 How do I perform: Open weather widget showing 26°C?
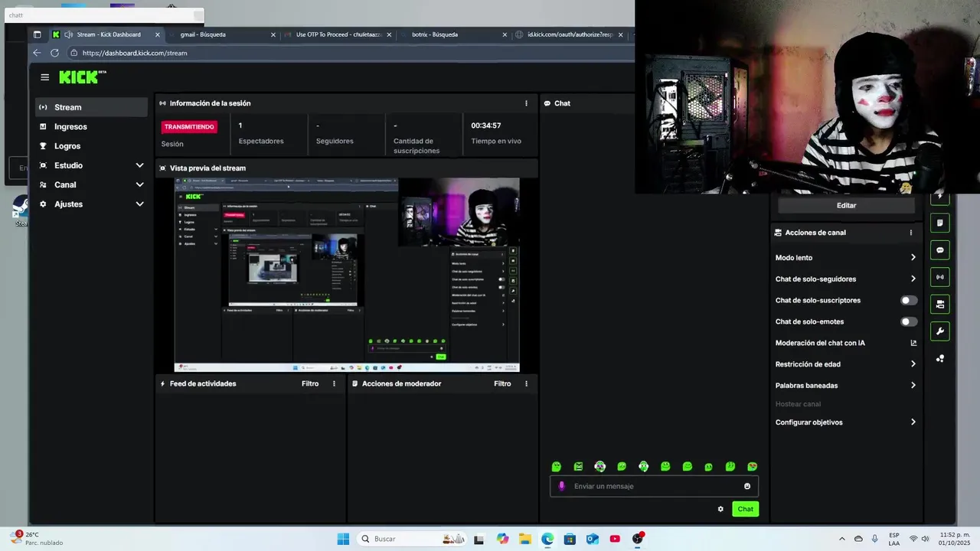click(37, 539)
